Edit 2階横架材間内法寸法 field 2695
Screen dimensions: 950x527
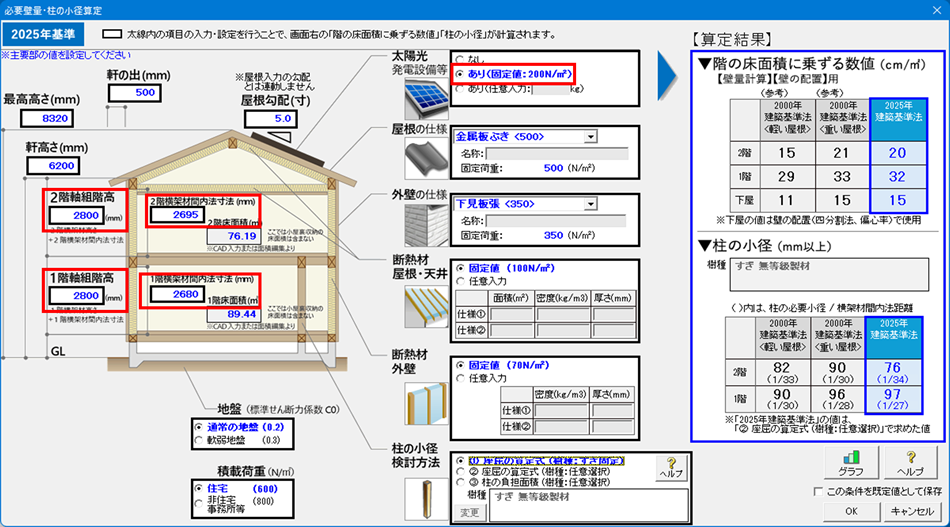pyautogui.click(x=177, y=215)
